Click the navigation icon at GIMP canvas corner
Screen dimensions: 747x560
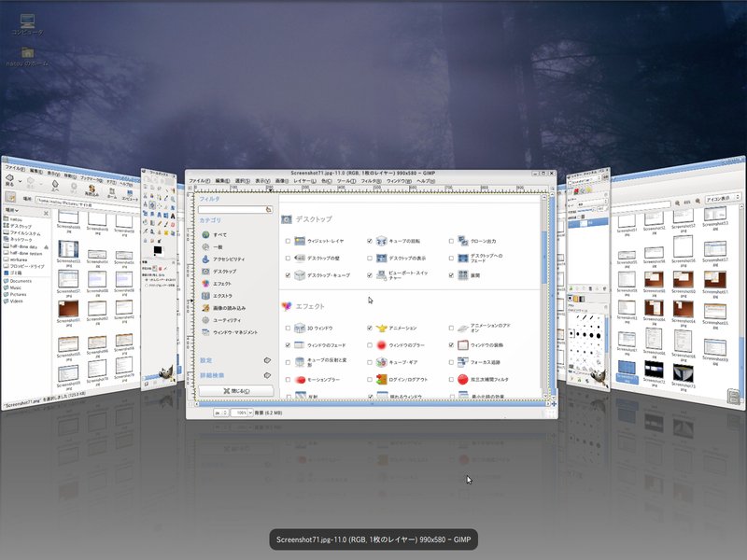click(554, 404)
